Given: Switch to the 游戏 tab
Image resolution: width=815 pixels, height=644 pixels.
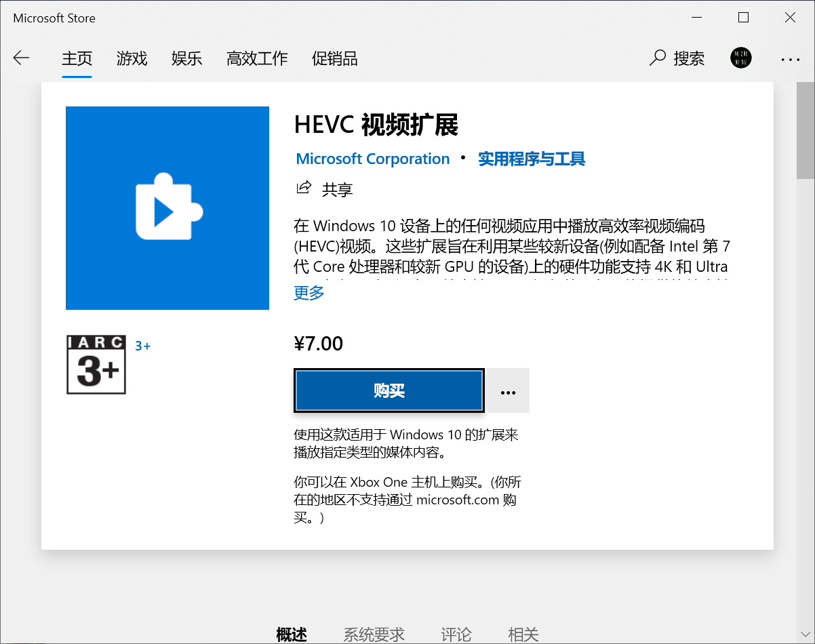Looking at the screenshot, I should [132, 59].
